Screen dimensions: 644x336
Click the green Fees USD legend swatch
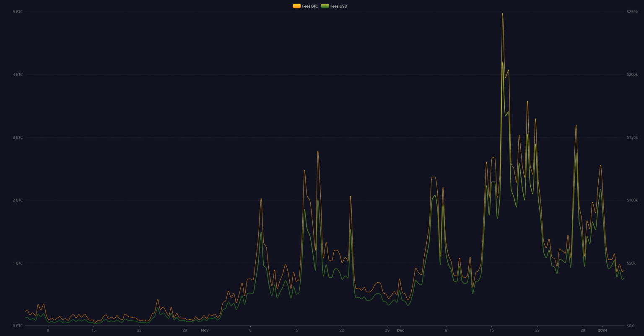point(325,6)
